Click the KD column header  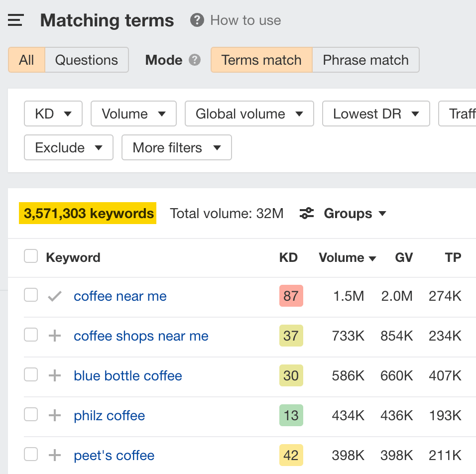[288, 257]
